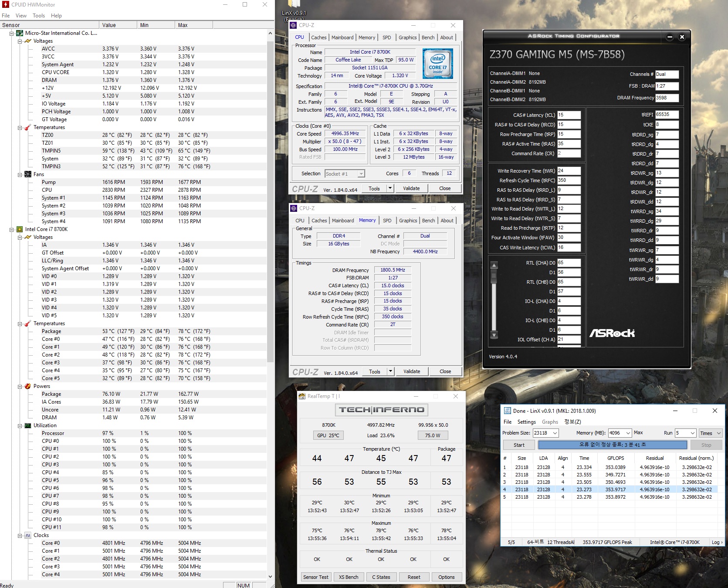Click the tREFI value field in ASRock
Image resolution: width=728 pixels, height=588 pixels.
click(667, 115)
